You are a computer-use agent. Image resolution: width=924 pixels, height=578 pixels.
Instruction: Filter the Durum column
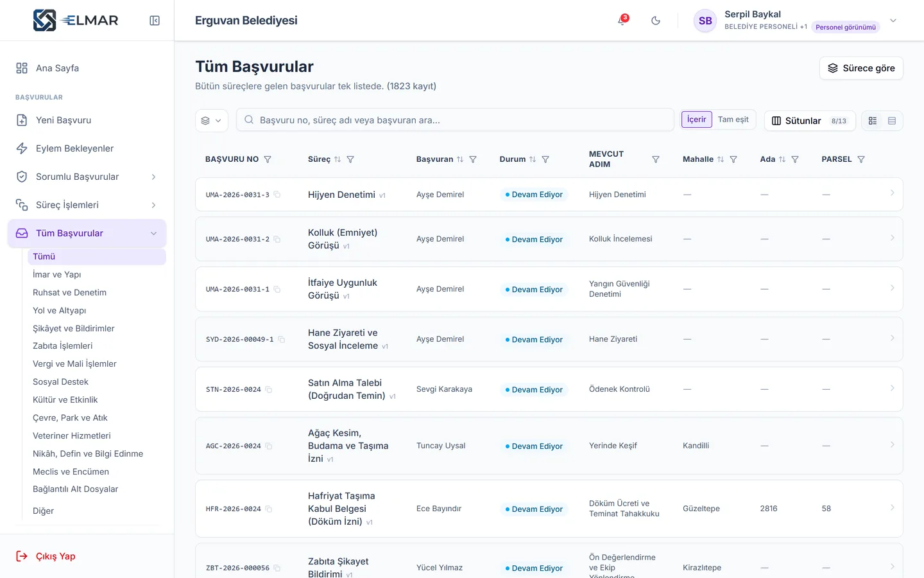pos(545,159)
